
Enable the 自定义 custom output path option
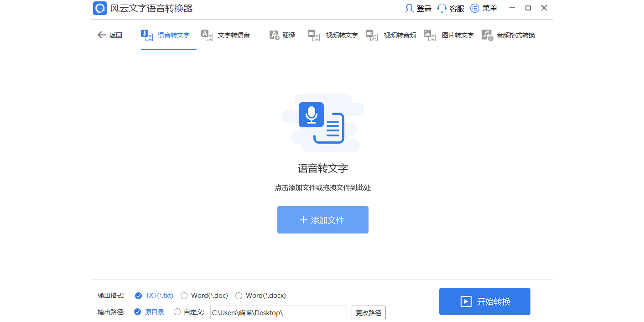189,312
